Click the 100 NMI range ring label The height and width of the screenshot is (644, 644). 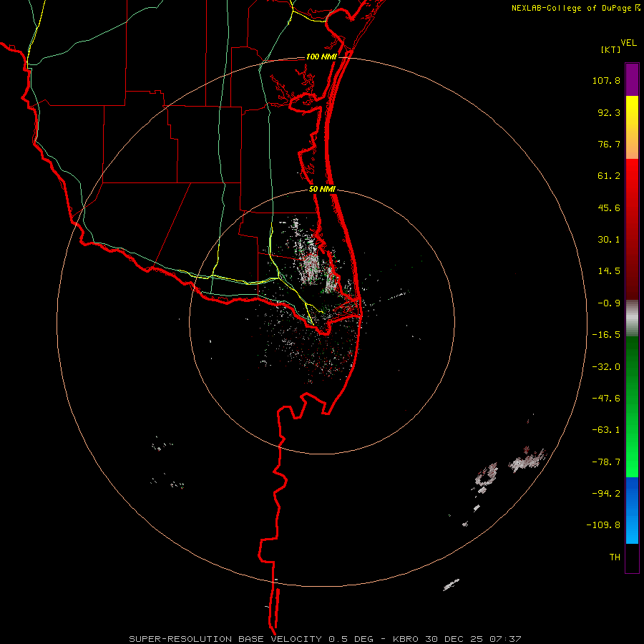click(x=321, y=57)
